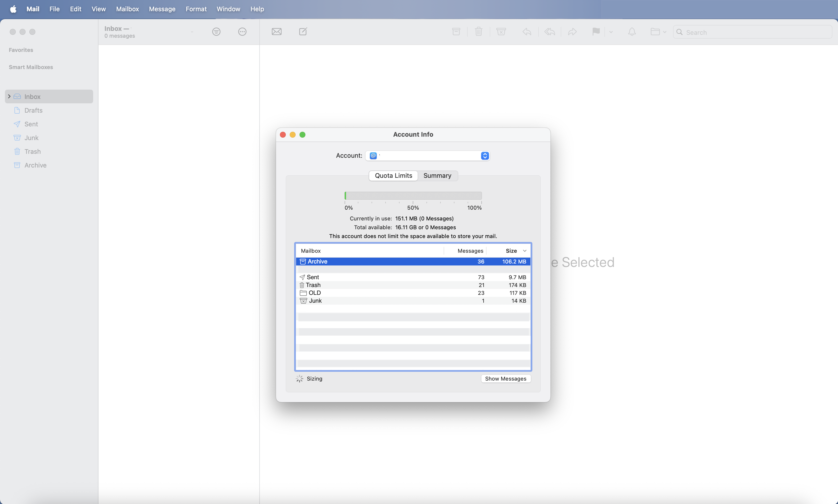Image resolution: width=838 pixels, height=504 pixels.
Task: Select Drafts mailbox in the sidebar
Action: (x=49, y=110)
